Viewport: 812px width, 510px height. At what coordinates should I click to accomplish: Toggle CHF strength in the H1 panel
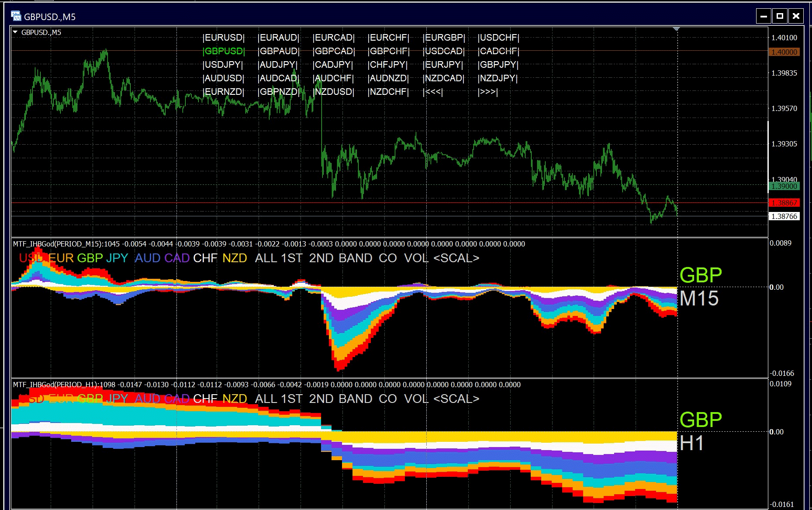pyautogui.click(x=205, y=399)
